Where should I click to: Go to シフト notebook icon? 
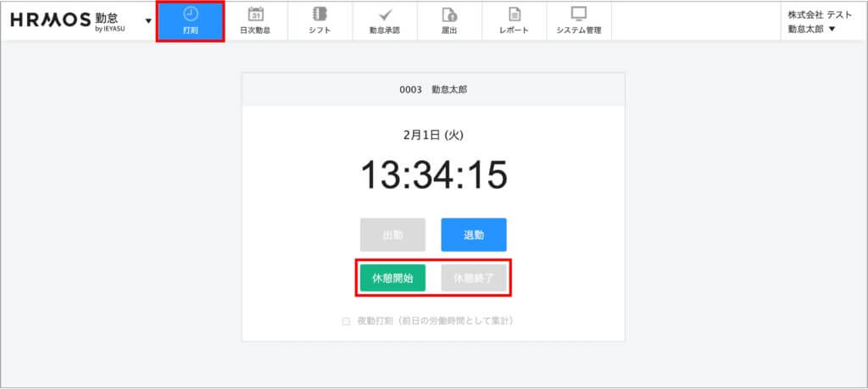click(x=320, y=14)
